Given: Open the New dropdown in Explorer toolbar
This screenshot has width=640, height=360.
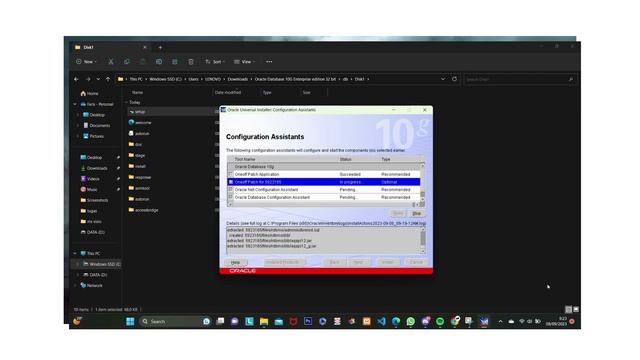Looking at the screenshot, I should coord(86,62).
